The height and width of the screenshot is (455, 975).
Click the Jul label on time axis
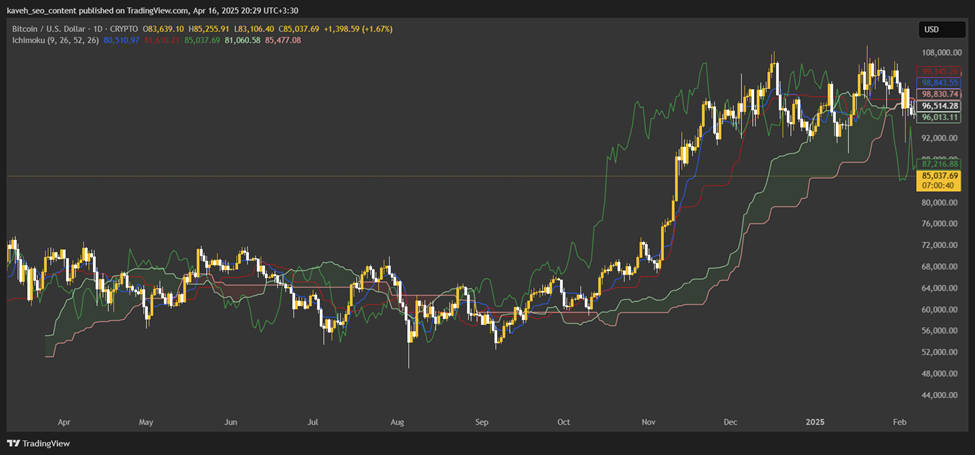[313, 422]
